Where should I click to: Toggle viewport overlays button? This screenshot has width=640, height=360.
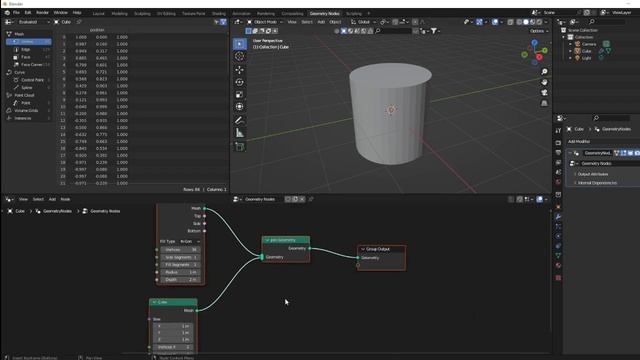click(495, 22)
